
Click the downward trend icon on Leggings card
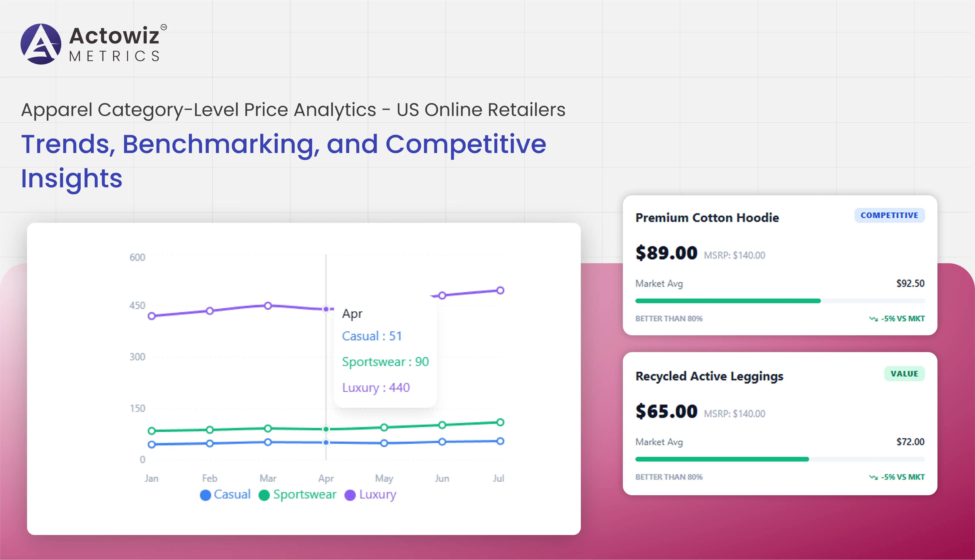[x=873, y=477]
